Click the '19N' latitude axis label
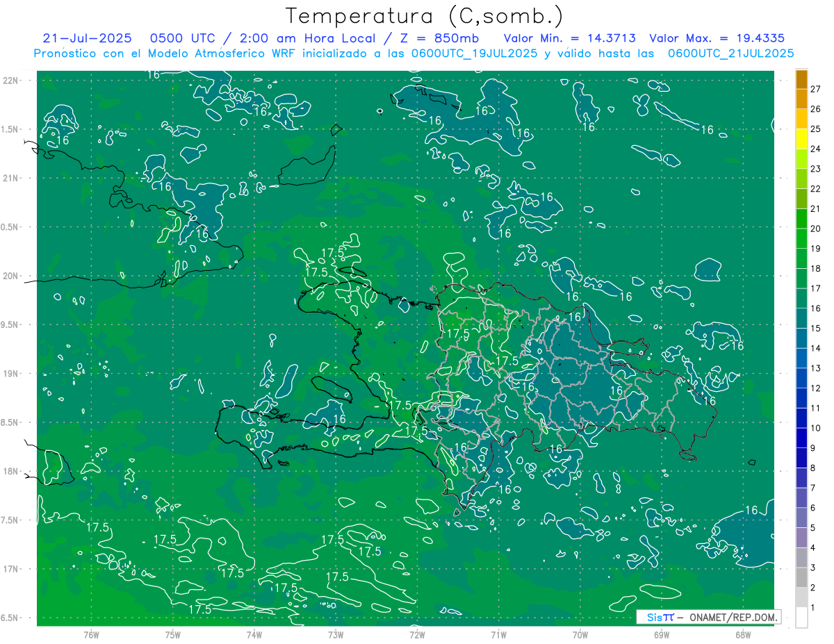The height and width of the screenshot is (644, 834). click(x=11, y=374)
